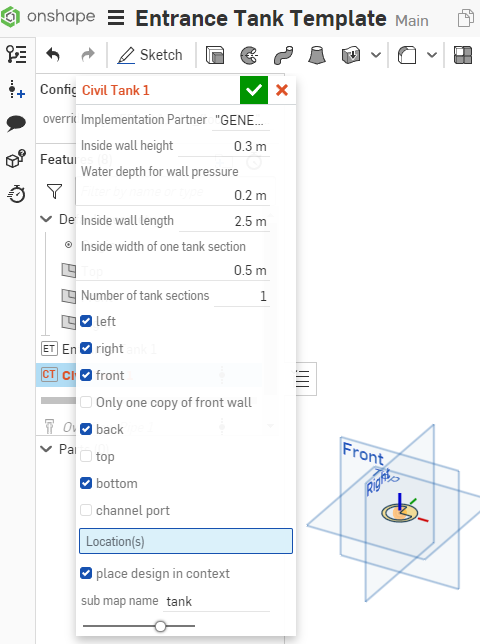The height and width of the screenshot is (644, 480).
Task: Click the undo arrow
Action: (53, 55)
